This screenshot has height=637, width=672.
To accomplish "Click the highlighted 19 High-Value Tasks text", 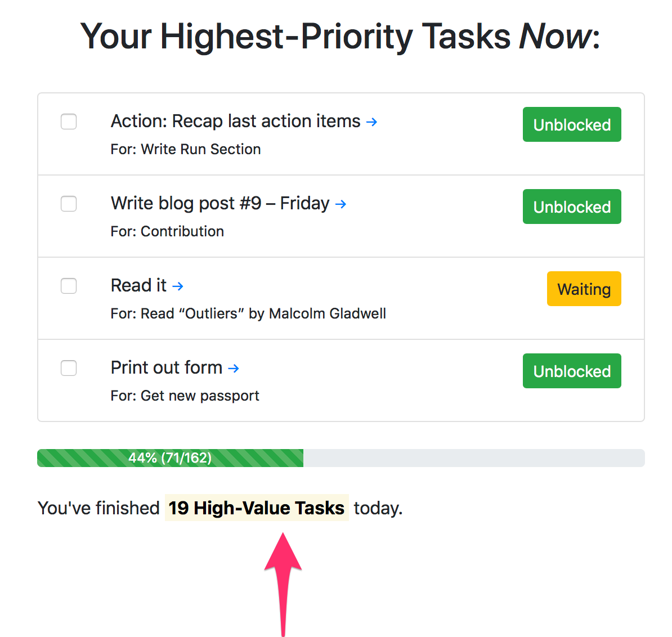I will coord(257,509).
